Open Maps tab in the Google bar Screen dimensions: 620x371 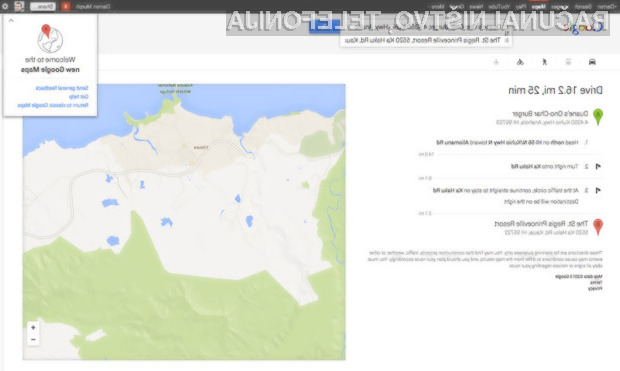(539, 7)
